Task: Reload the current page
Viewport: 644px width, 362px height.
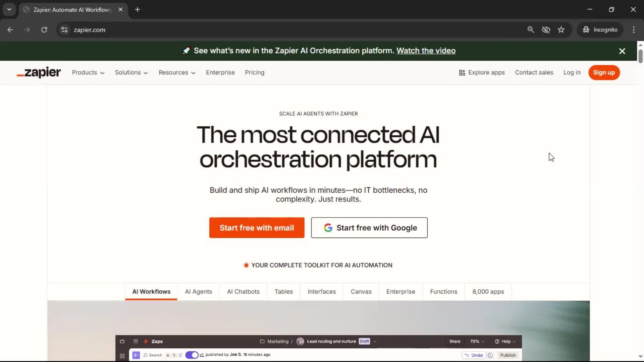Action: [44, 30]
